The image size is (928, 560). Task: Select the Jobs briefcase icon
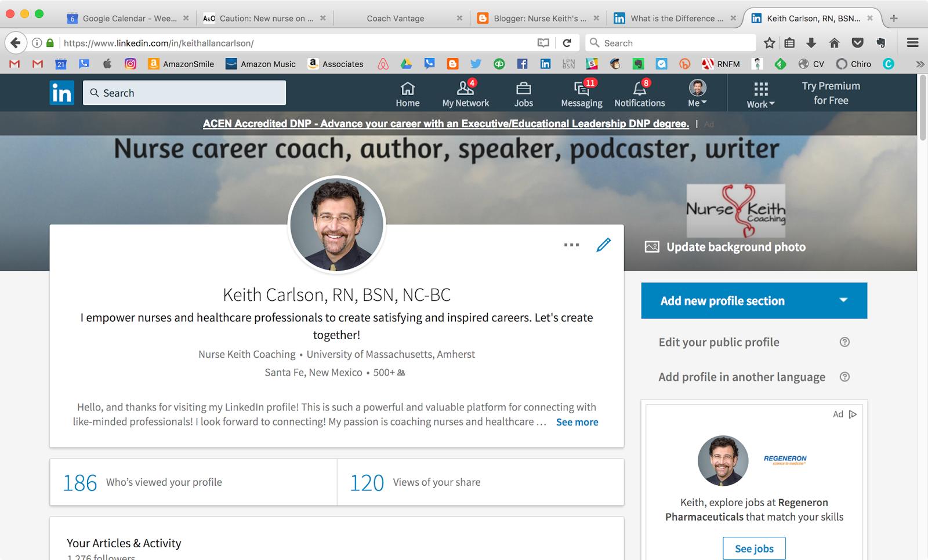pyautogui.click(x=523, y=92)
